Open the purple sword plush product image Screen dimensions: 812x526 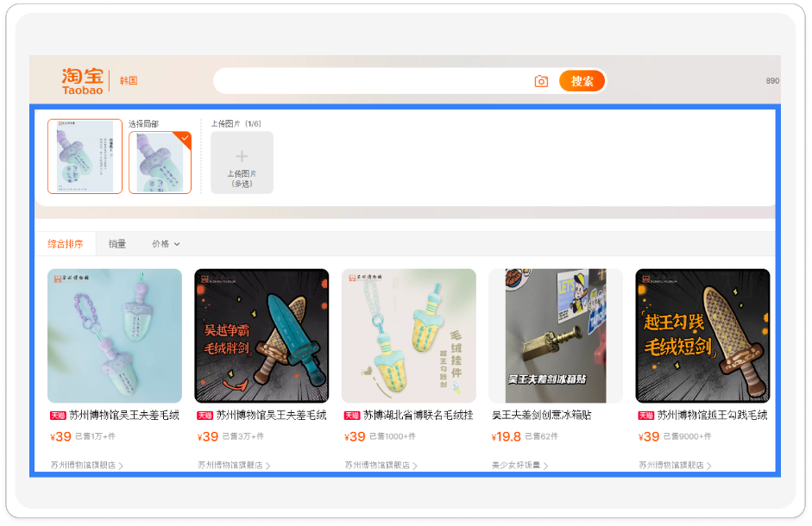click(x=115, y=335)
